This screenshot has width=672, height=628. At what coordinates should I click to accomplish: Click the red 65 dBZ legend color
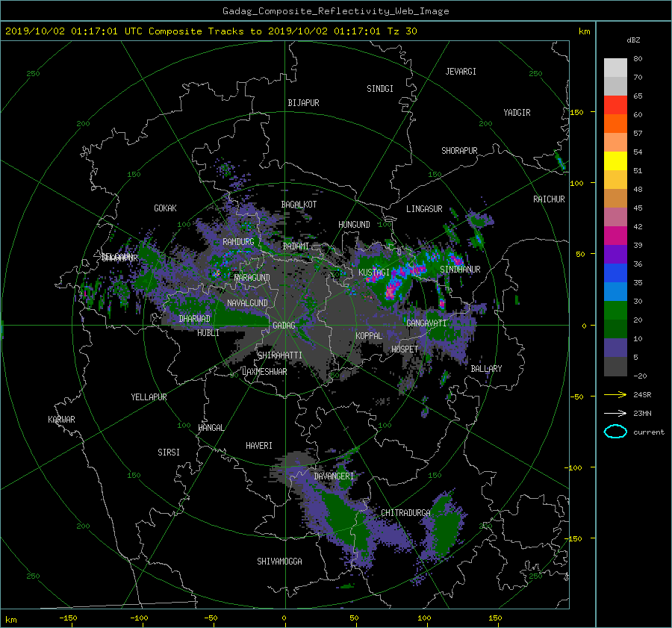coord(615,105)
